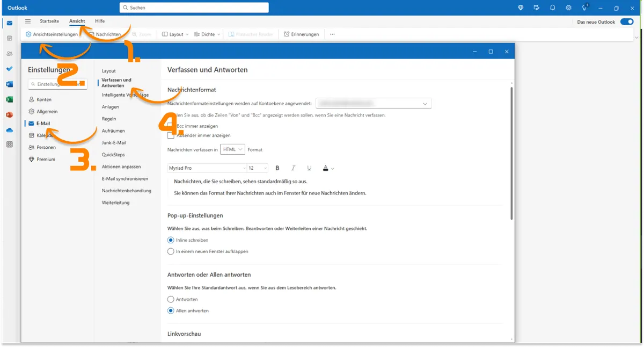Launch Excel from the left rail
Image resolution: width=644 pixels, height=347 pixels.
tap(10, 99)
